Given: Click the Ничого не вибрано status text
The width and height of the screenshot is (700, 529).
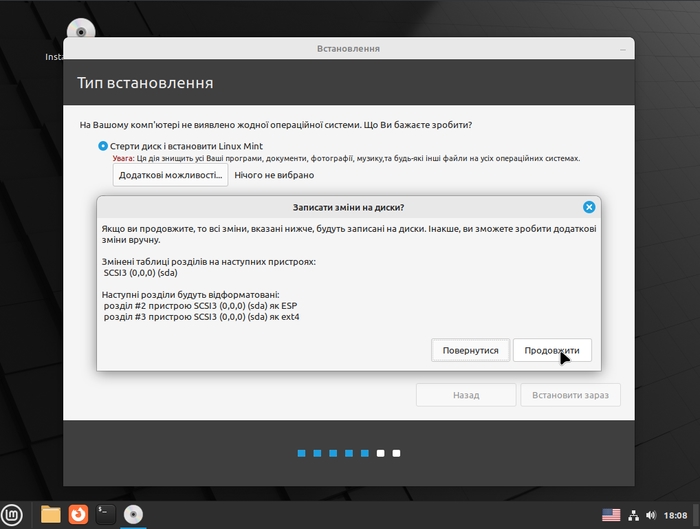Looking at the screenshot, I should 274,175.
